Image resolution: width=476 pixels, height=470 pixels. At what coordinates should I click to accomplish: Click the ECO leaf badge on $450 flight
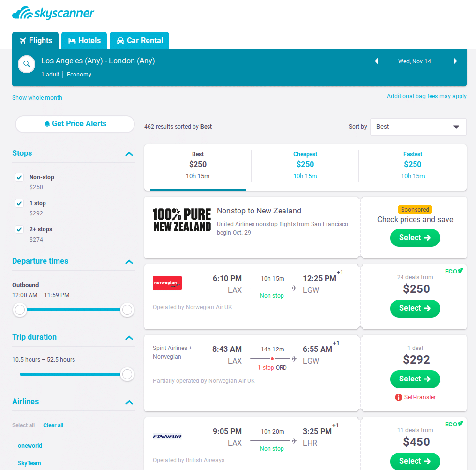pyautogui.click(x=454, y=424)
